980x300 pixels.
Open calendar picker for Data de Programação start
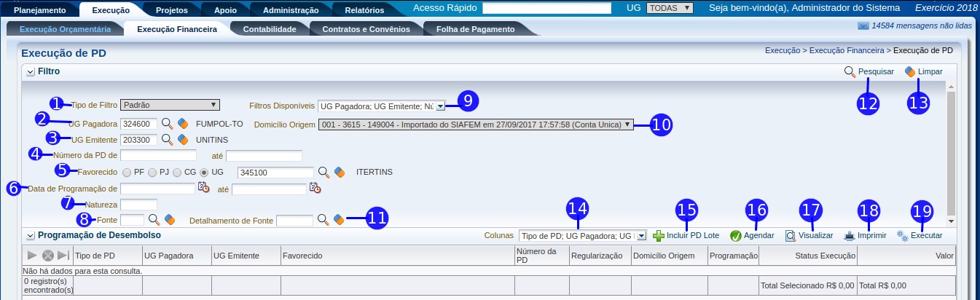(x=204, y=188)
